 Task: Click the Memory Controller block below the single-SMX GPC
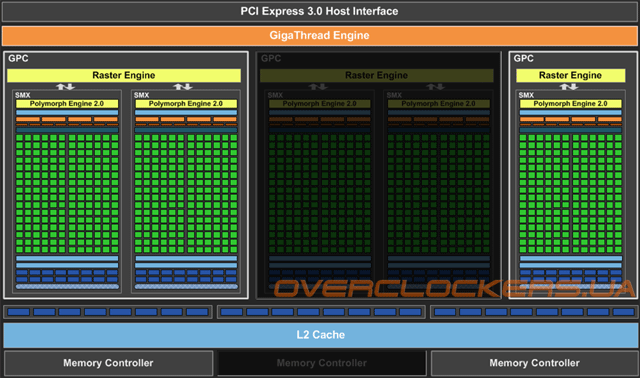coord(534,363)
